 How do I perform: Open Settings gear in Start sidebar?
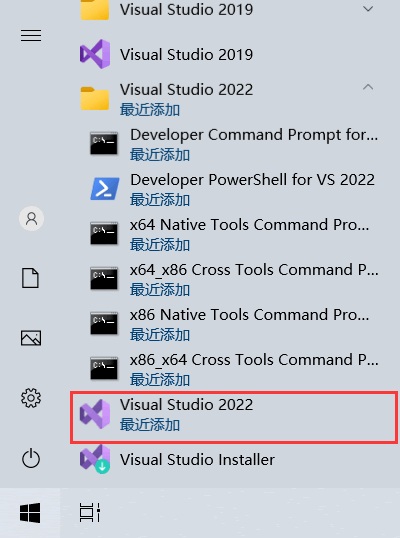click(31, 398)
